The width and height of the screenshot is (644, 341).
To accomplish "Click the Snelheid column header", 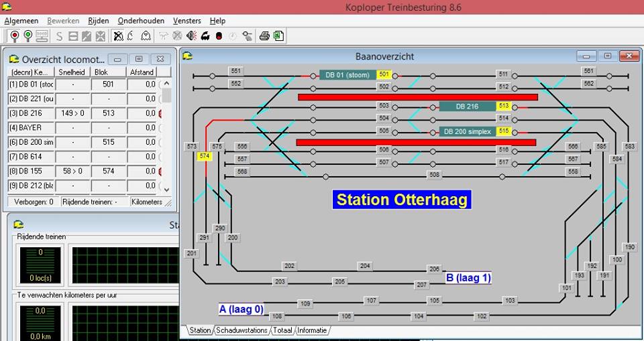I will (72, 72).
